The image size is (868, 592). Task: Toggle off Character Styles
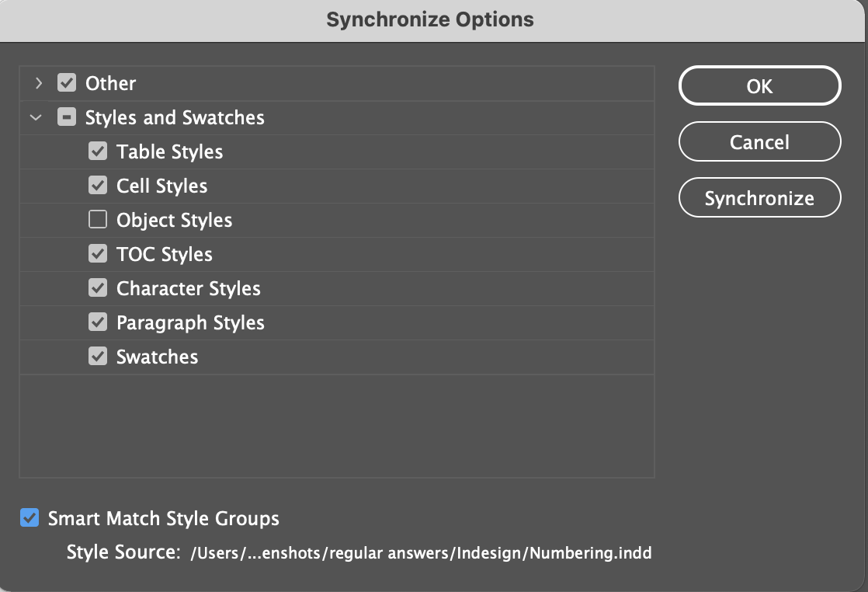pos(97,288)
